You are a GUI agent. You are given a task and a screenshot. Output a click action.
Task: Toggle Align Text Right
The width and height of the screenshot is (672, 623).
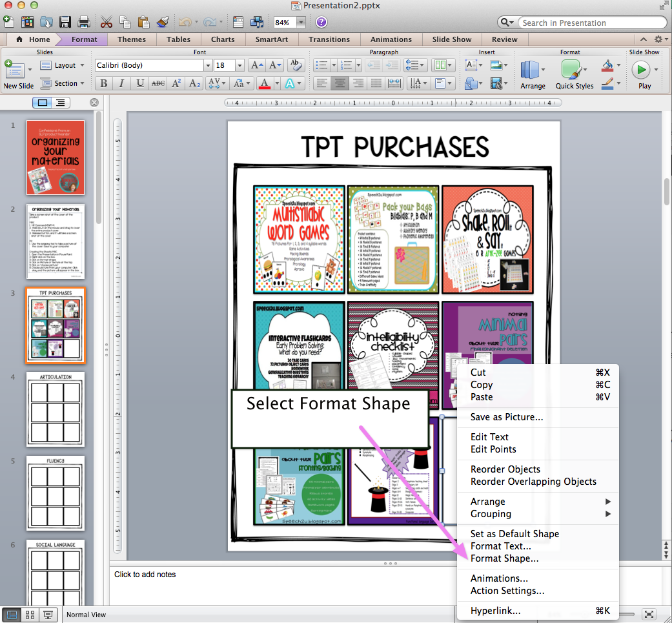(x=358, y=83)
